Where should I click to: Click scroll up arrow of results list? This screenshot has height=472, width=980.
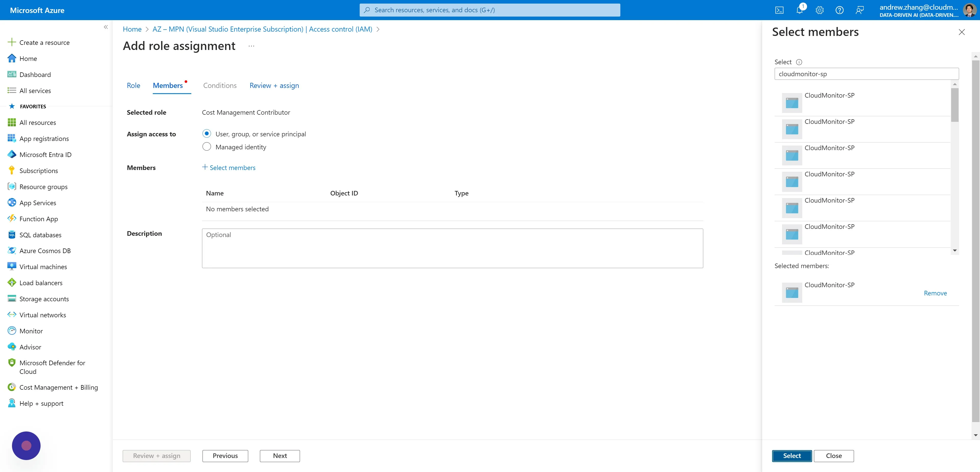click(954, 84)
